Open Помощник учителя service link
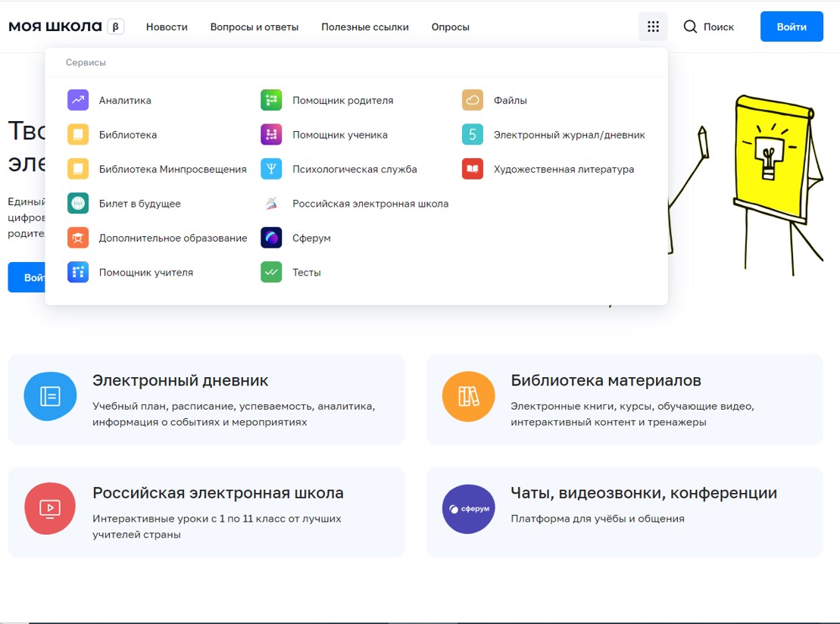This screenshot has width=840, height=624. 145,273
